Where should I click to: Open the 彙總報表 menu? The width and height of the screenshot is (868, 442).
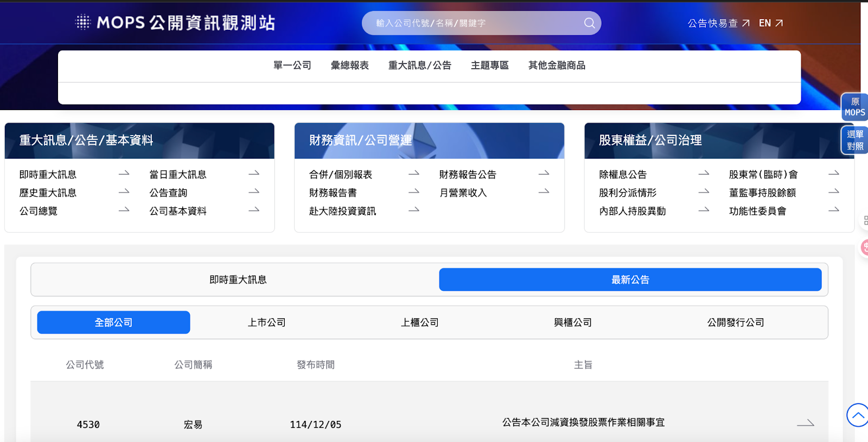[350, 66]
